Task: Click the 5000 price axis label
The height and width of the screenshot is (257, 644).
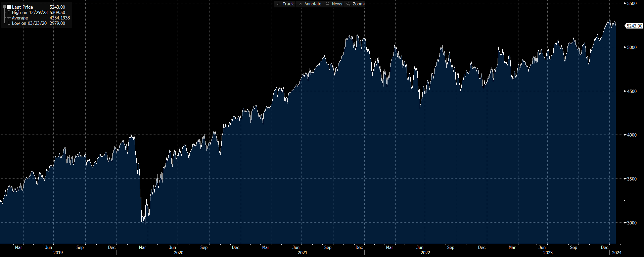Action: pyautogui.click(x=632, y=47)
